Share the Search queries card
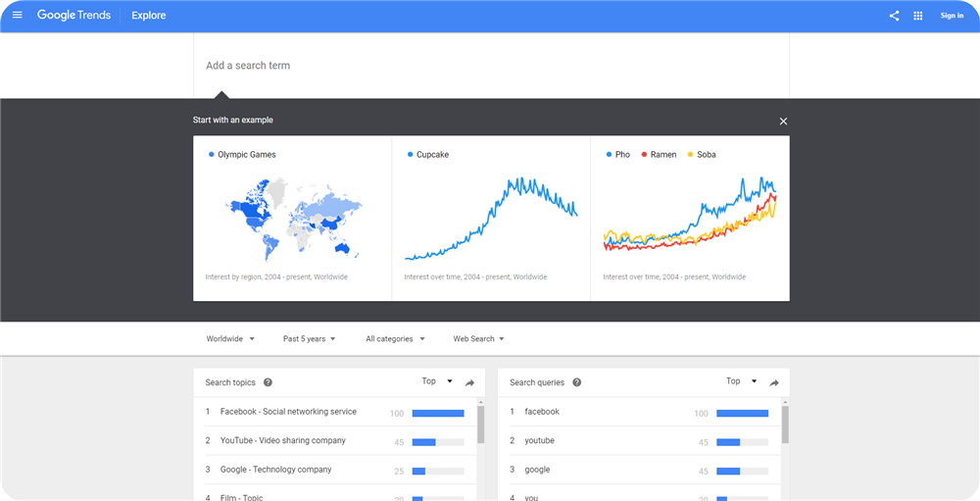980x501 pixels. pyautogui.click(x=774, y=382)
